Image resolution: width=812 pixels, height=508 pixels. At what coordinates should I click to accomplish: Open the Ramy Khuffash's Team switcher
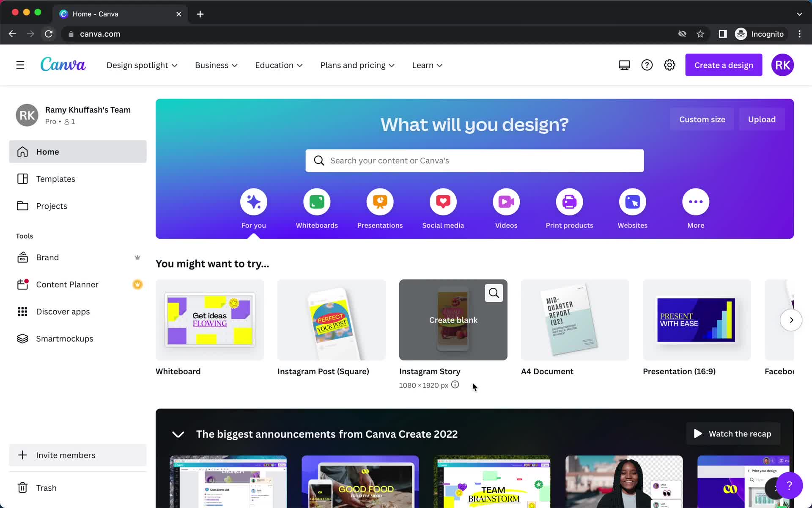(x=78, y=115)
